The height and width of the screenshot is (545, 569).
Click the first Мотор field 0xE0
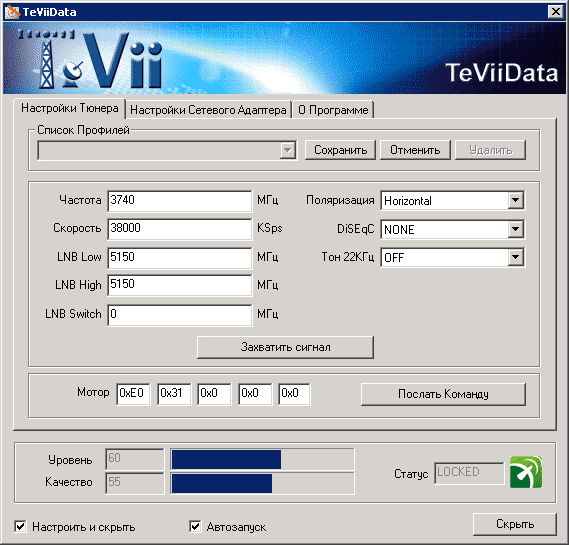133,394
